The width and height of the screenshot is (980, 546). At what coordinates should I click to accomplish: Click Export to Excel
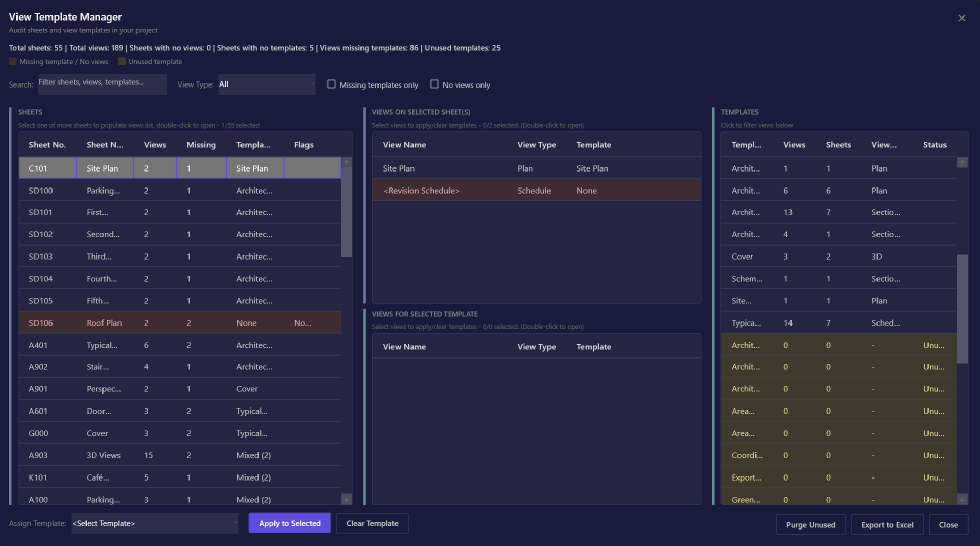[x=887, y=524]
